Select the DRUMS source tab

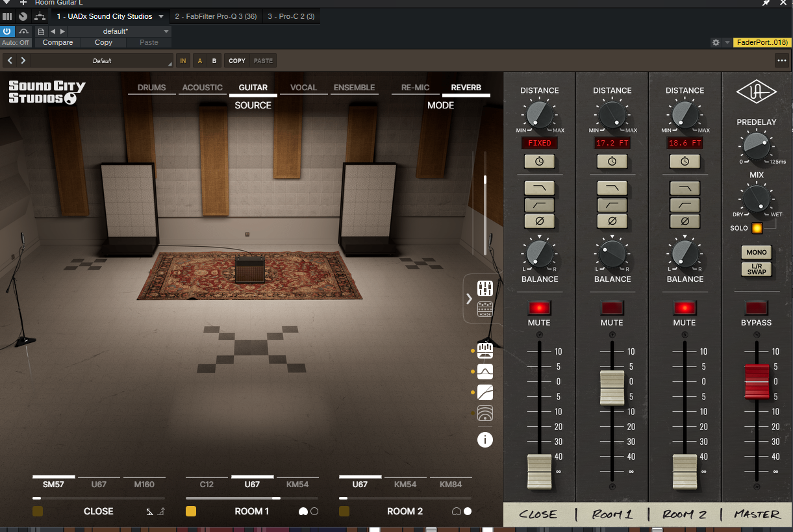coord(152,88)
